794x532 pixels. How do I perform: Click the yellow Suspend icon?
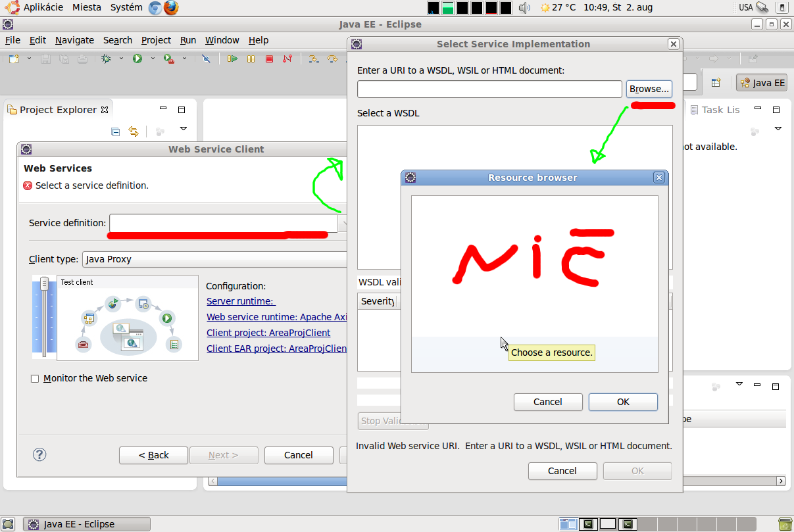pyautogui.click(x=251, y=59)
